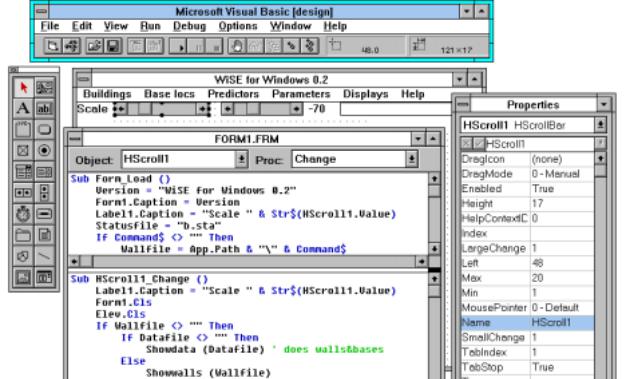Select the Pointer tool in toolbox
Screen dimensions: 624x379
(x=23, y=88)
